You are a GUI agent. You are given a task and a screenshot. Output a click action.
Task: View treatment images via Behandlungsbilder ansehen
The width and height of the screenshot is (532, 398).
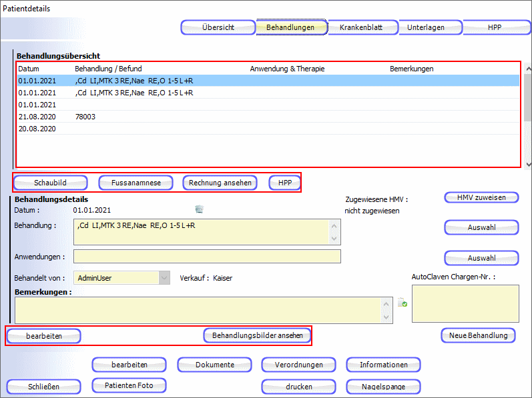click(257, 336)
